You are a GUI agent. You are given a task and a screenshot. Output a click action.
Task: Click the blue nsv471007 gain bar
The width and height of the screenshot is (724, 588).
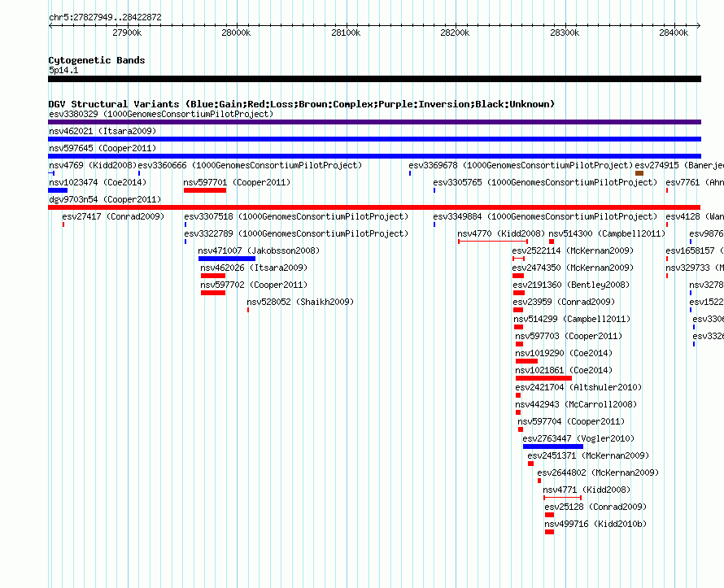[227, 259]
